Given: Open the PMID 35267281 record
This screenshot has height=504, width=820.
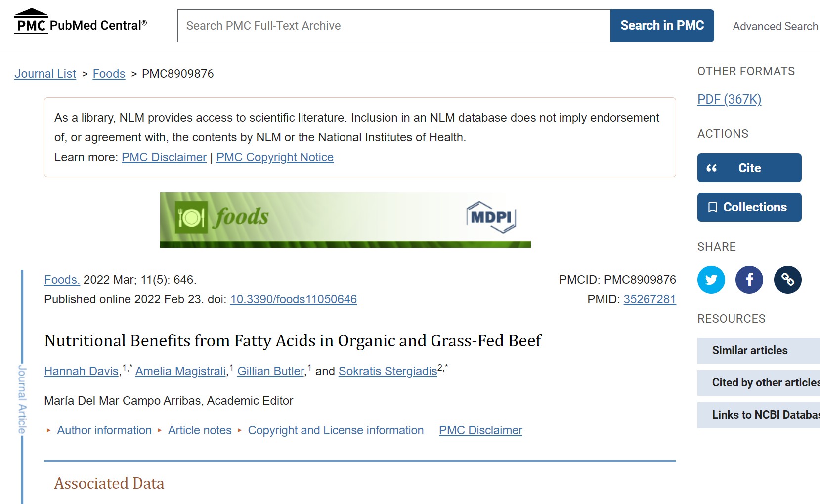Looking at the screenshot, I should pos(649,299).
